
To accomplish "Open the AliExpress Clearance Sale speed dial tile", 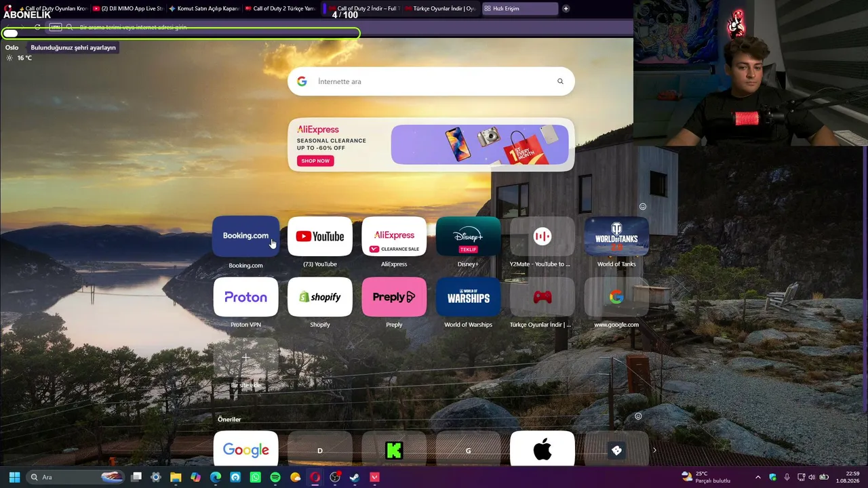I will [x=394, y=236].
